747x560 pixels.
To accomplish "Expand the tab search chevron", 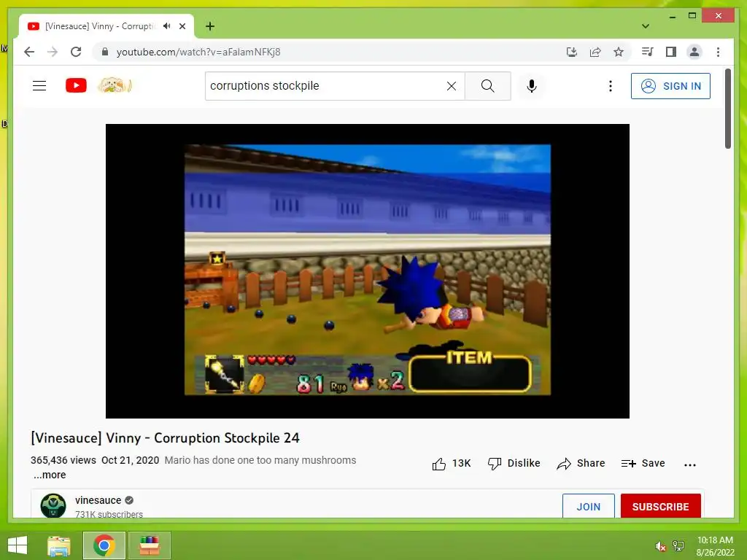I will point(646,26).
